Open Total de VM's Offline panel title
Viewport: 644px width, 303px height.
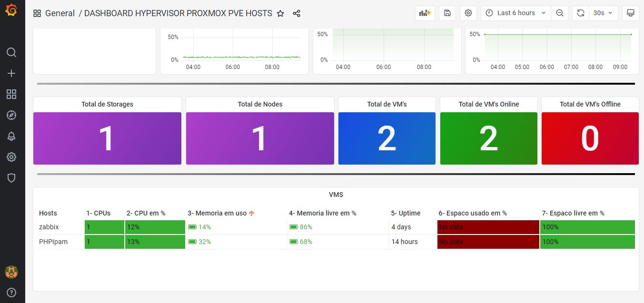click(x=590, y=104)
